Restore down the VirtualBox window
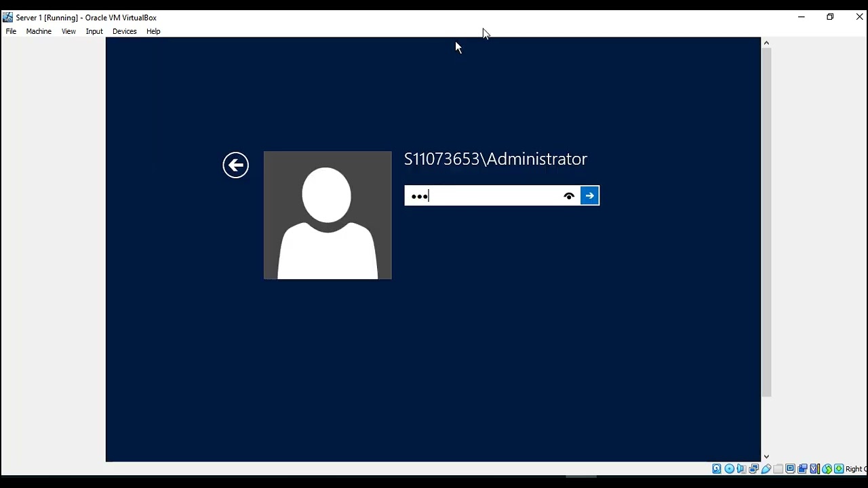Viewport: 868px width, 488px height. click(830, 17)
